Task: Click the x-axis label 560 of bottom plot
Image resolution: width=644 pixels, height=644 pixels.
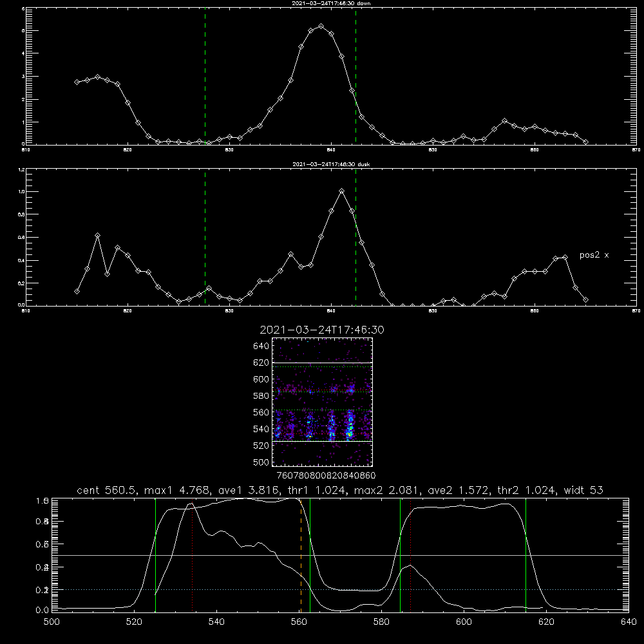Action: pos(299,622)
